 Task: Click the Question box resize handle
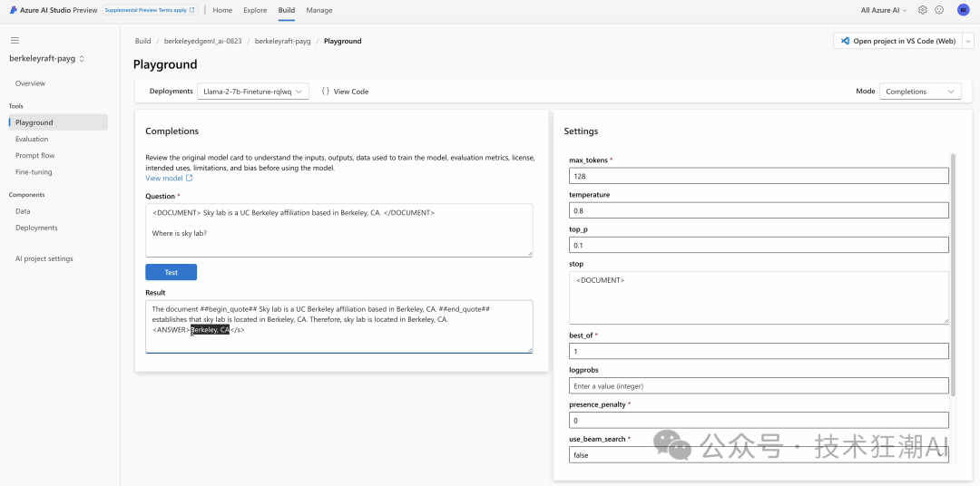point(529,253)
